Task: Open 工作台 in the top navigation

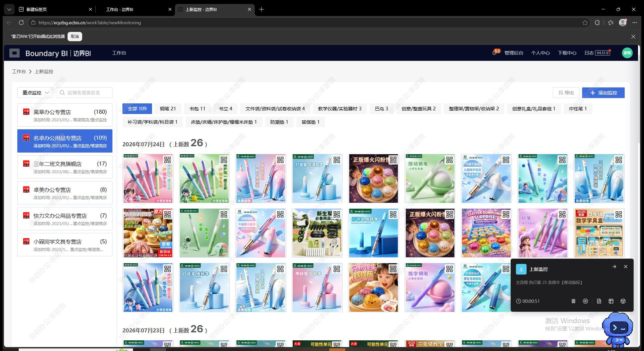Action: (119, 53)
